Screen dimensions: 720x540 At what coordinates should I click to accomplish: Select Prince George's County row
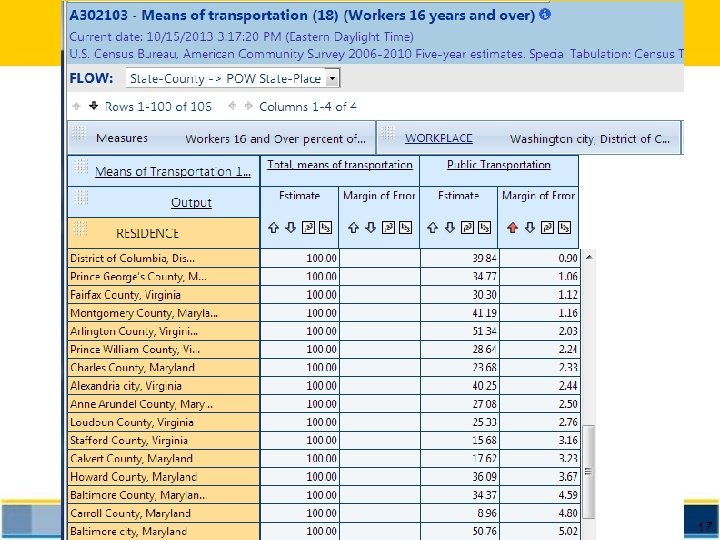coord(163,276)
